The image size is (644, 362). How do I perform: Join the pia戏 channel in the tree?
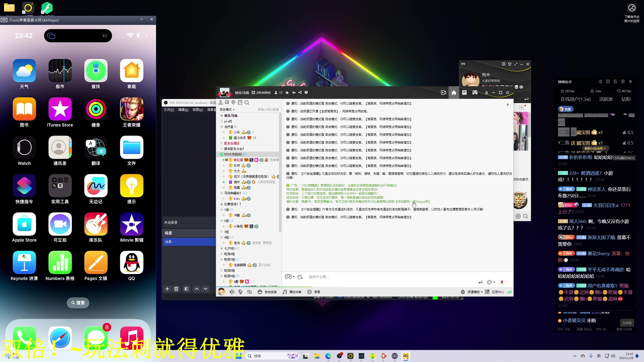[228, 121]
